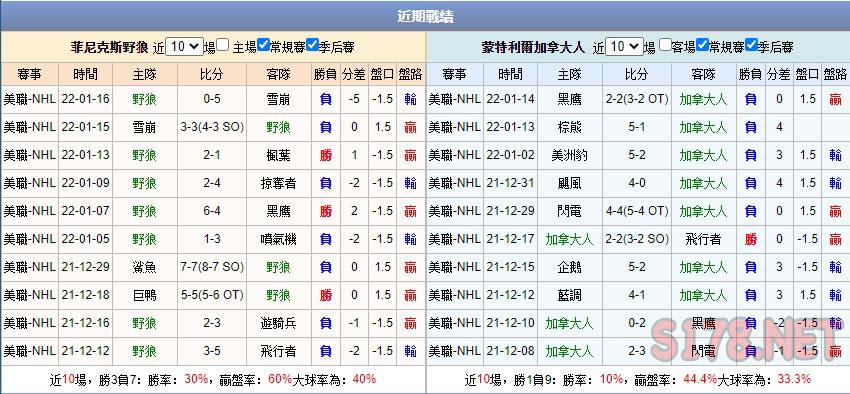850x394 pixels.
Task: Click the 33.3% 大球率 value
Action: click(794, 379)
